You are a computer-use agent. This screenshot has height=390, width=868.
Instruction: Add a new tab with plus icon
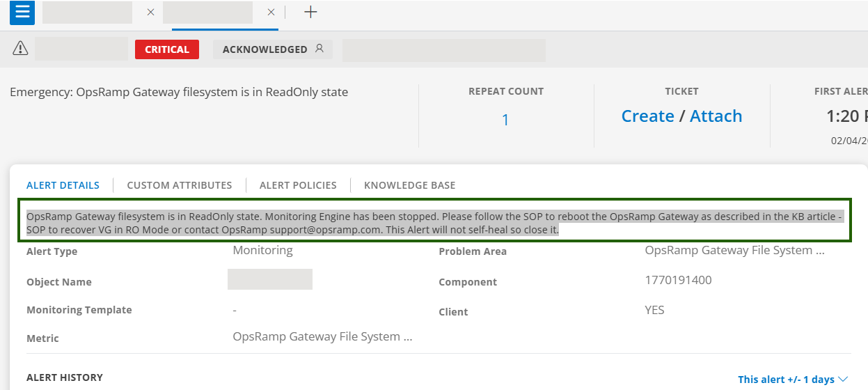[x=310, y=13]
